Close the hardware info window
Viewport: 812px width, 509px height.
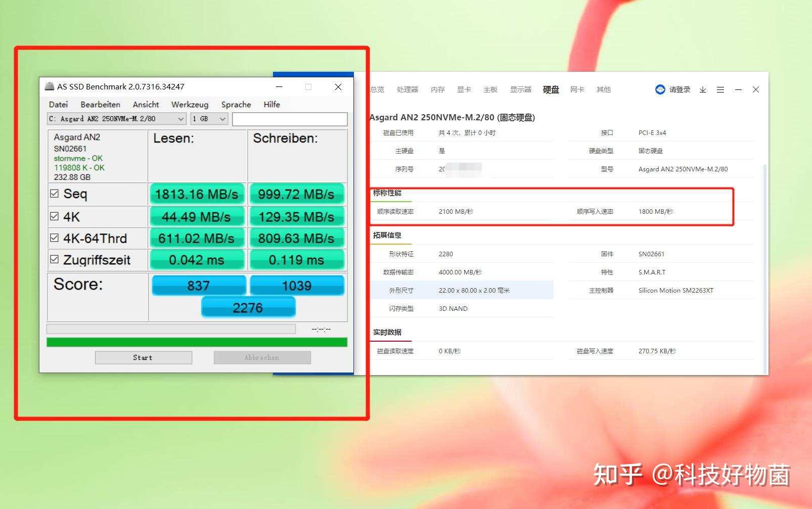click(756, 89)
